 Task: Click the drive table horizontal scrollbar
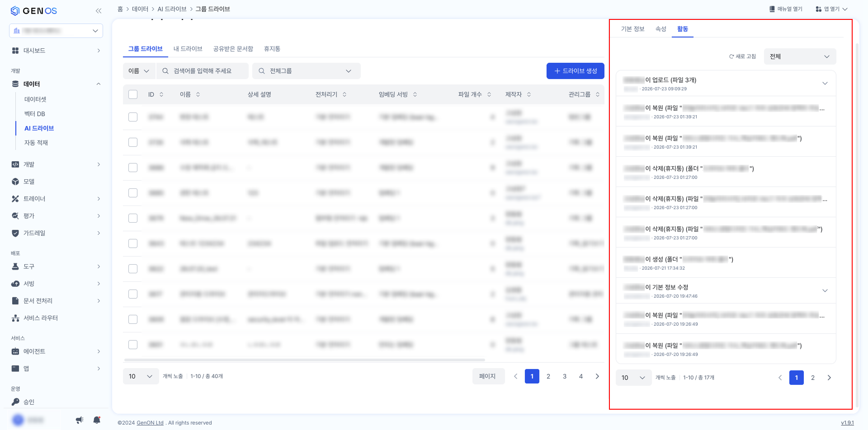tap(305, 360)
